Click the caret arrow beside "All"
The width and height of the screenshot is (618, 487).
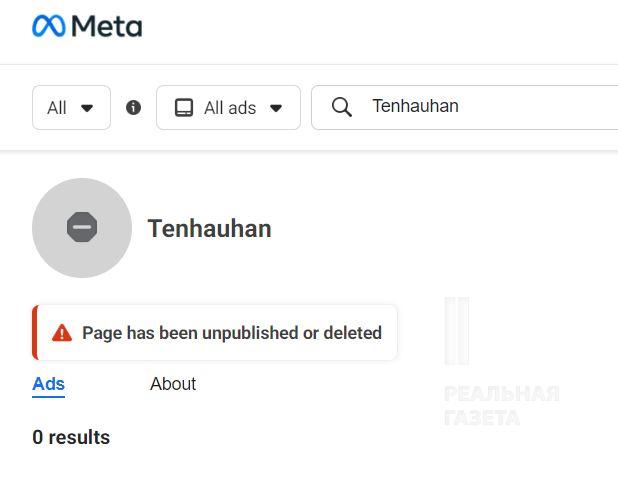coord(87,108)
